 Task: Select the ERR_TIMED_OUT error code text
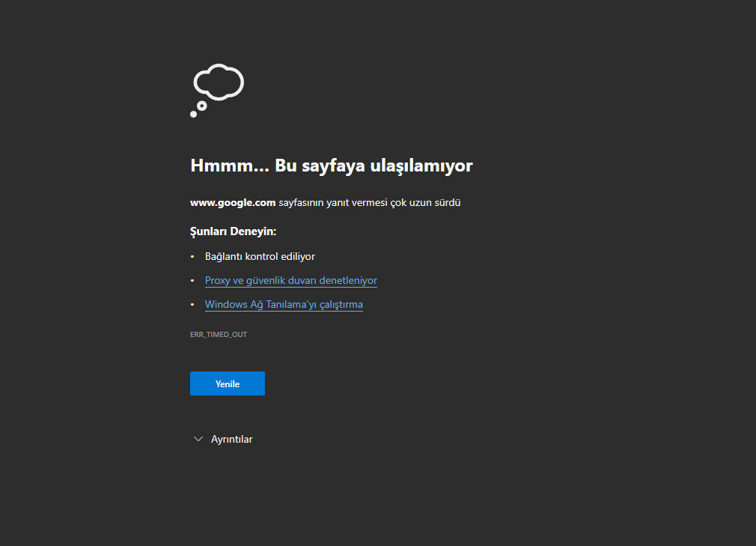point(219,334)
